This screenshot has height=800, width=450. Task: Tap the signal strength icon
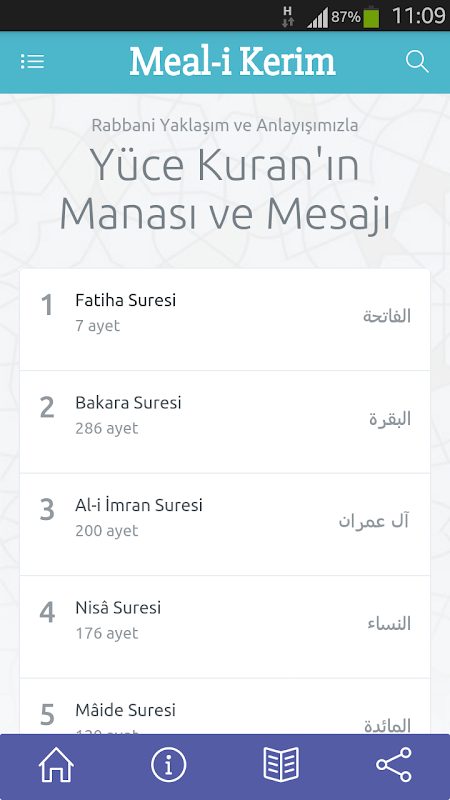317,18
